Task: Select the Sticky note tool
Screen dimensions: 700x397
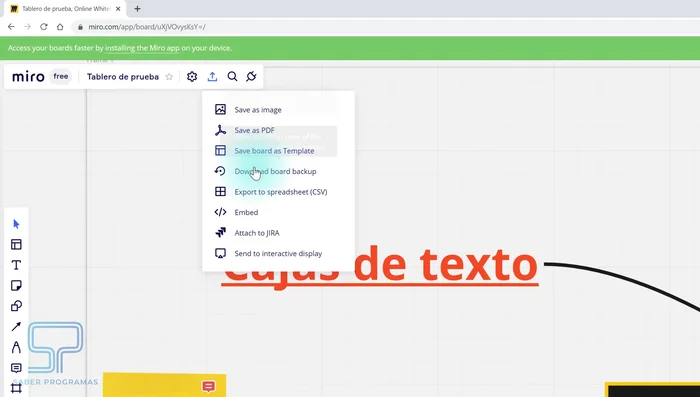Action: [17, 285]
